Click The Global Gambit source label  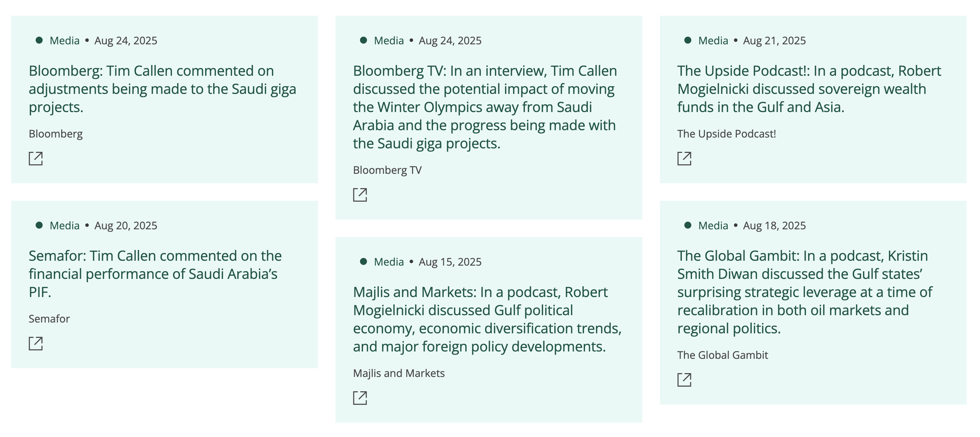(x=722, y=355)
